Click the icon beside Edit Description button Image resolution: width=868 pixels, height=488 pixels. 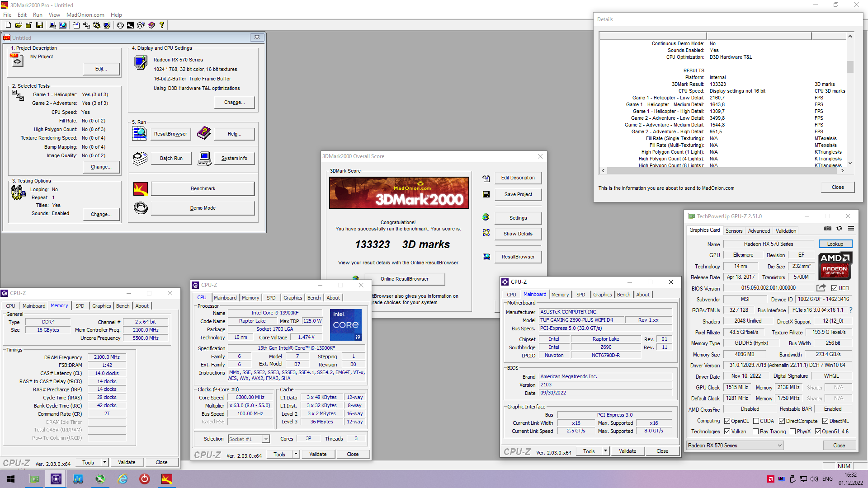point(486,178)
